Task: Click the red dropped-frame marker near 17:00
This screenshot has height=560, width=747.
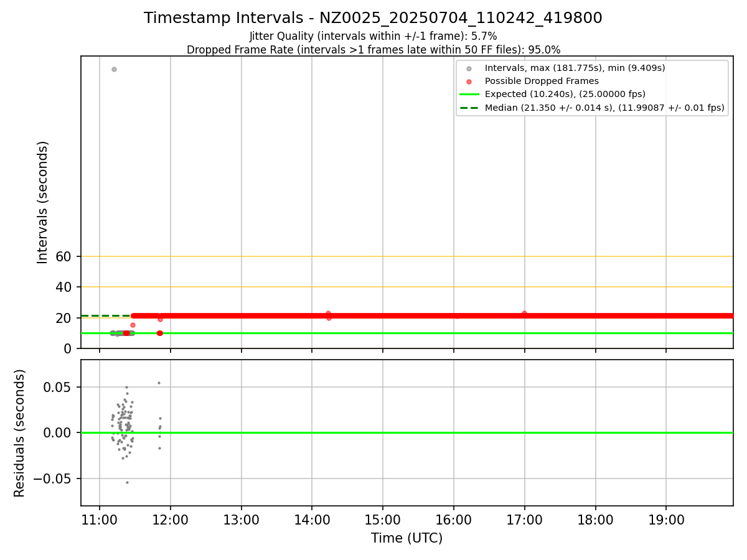Action: click(524, 314)
